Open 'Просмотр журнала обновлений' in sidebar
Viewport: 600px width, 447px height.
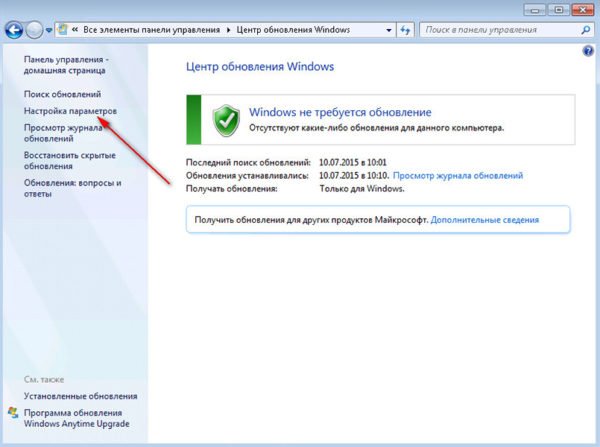63,133
